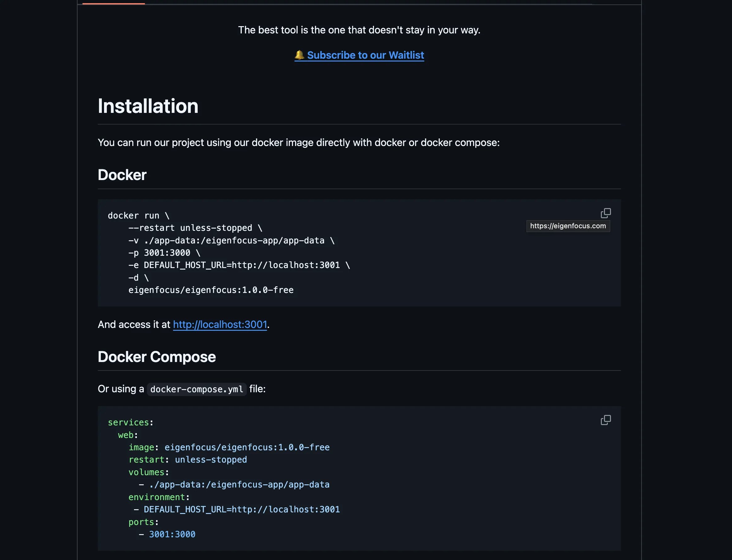732x560 pixels.
Task: Click the '-e DEFAULT_HOST_URL=http://localhost:3001' line
Action: point(239,265)
